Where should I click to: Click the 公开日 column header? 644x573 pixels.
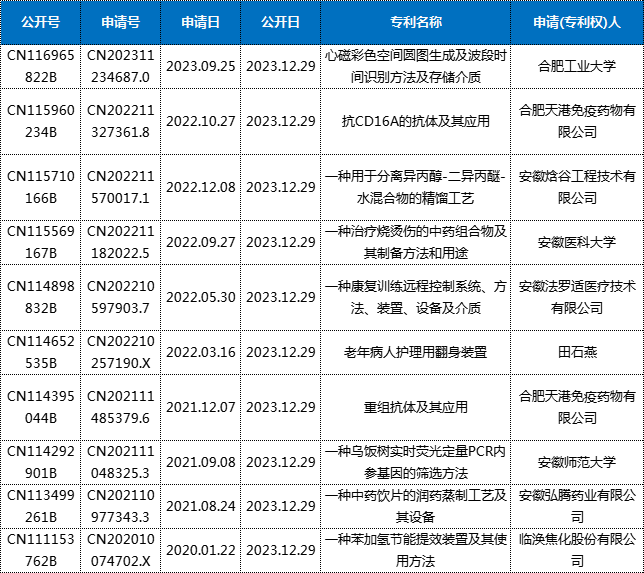(x=281, y=22)
